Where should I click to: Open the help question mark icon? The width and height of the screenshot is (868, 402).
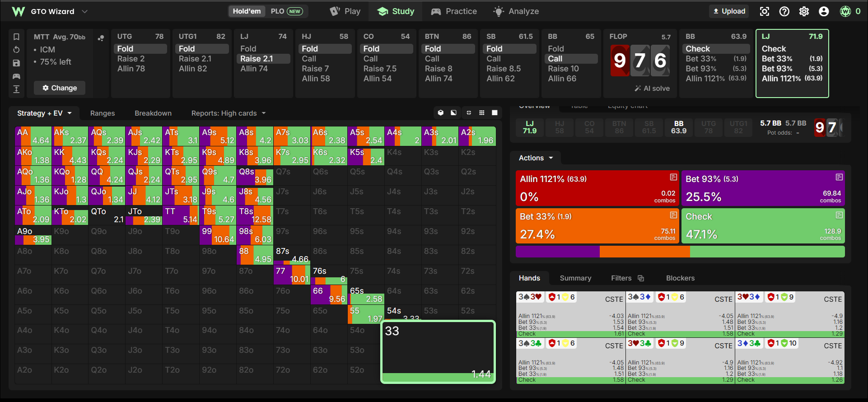(784, 11)
